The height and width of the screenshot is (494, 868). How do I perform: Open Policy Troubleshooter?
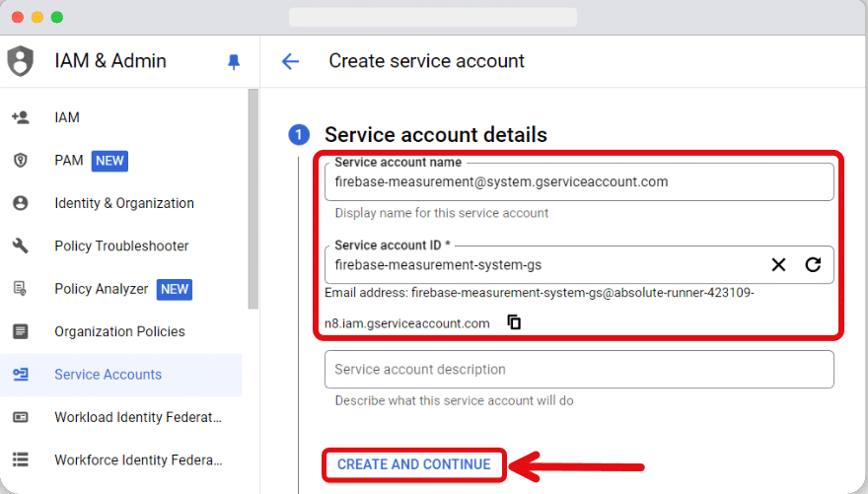[121, 246]
